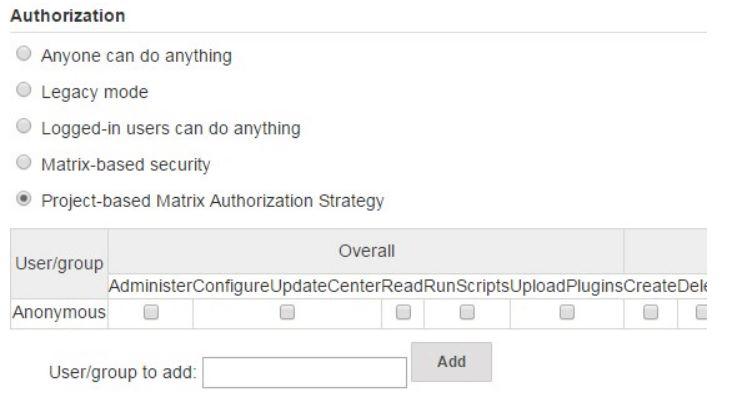Enable UploadPlugins for Anonymous user

tap(566, 313)
